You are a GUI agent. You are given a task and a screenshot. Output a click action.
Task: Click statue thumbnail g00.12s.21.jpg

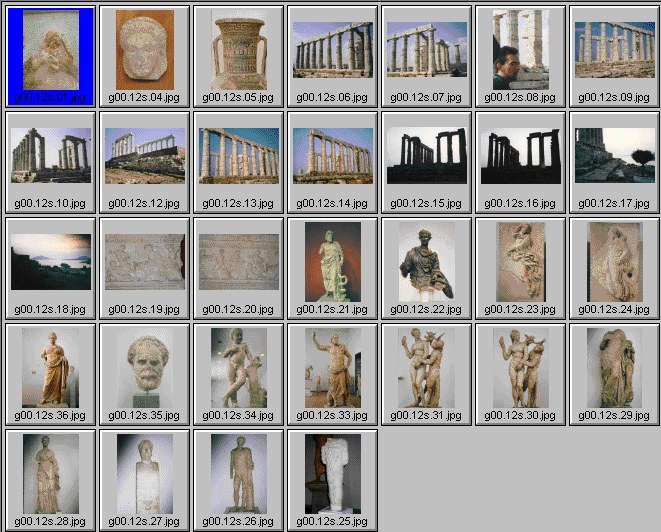tap(332, 261)
